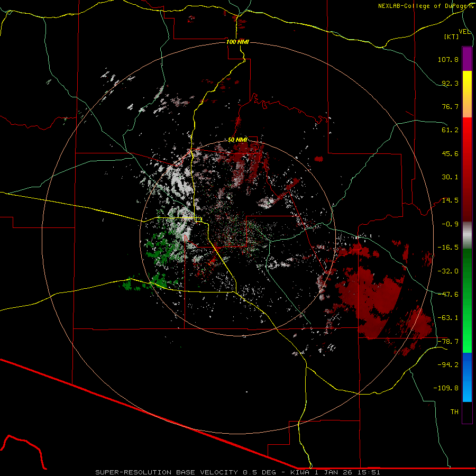476x476 pixels.
Task: Pick the blue segment of the color bar
Action: pyautogui.click(x=467, y=377)
